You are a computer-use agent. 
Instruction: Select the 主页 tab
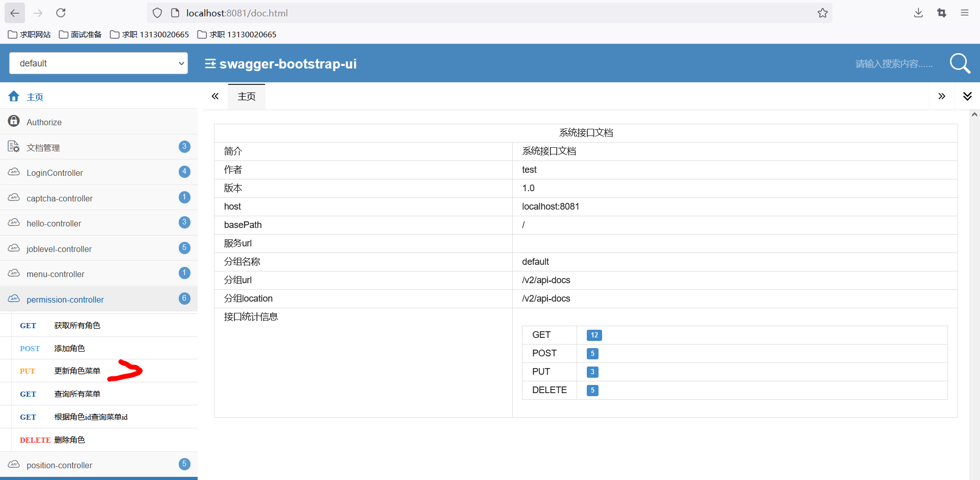click(x=247, y=97)
